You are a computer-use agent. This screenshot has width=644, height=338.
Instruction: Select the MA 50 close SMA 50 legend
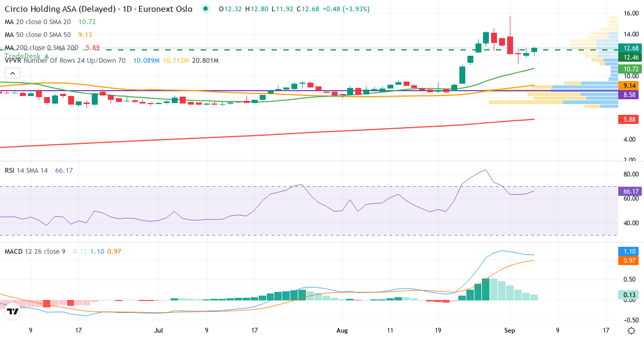38,35
